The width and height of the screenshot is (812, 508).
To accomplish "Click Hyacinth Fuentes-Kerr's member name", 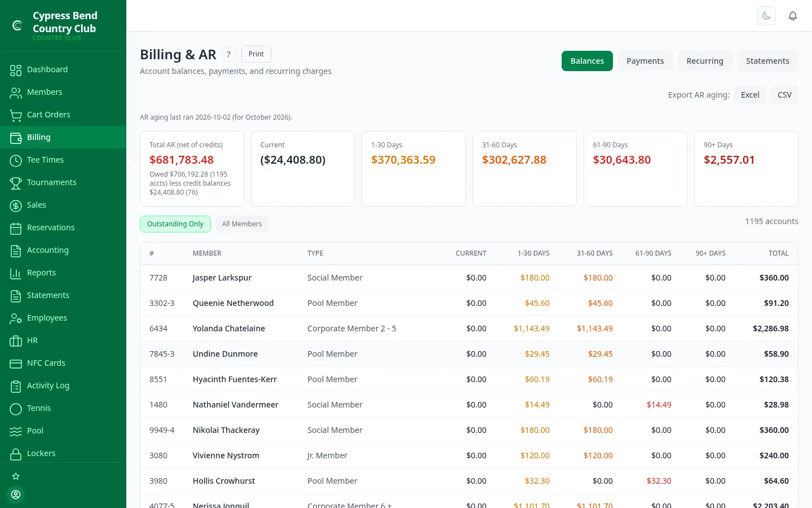I will (x=235, y=379).
